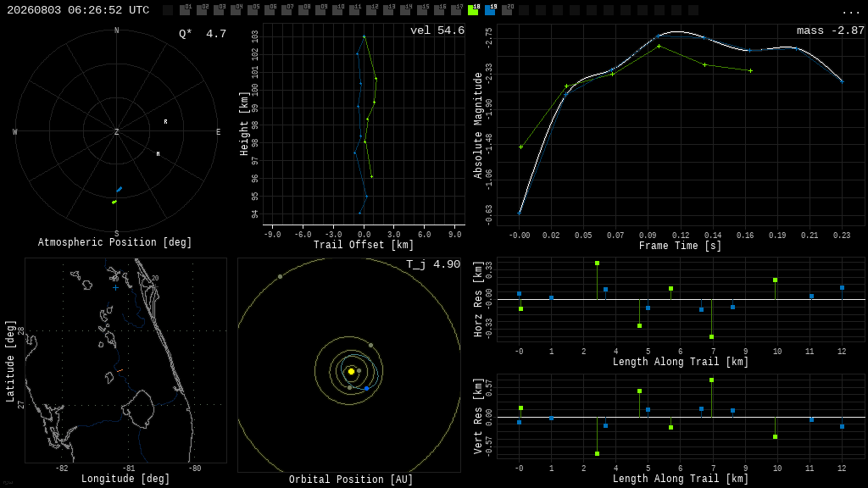Click the yellow Sun in orbital plot
The image size is (868, 488).
point(351,371)
